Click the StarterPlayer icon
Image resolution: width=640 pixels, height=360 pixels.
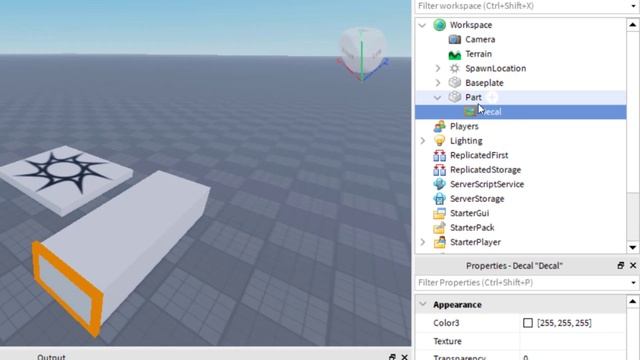440,242
